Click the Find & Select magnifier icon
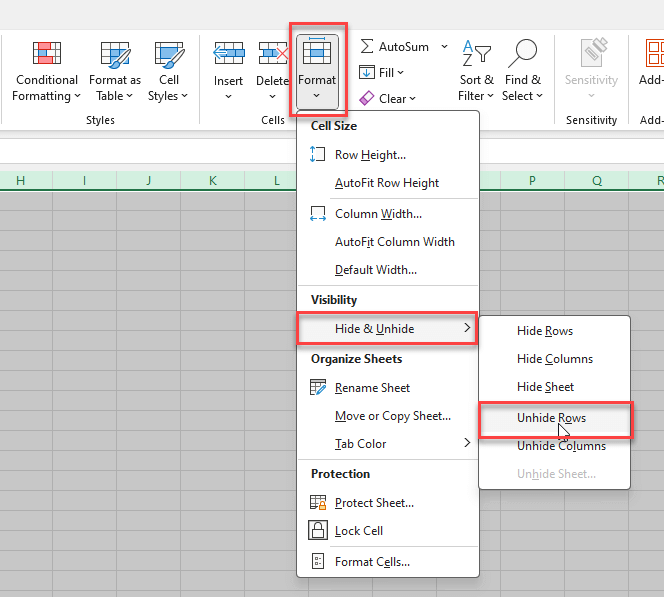664x597 pixels. click(523, 53)
